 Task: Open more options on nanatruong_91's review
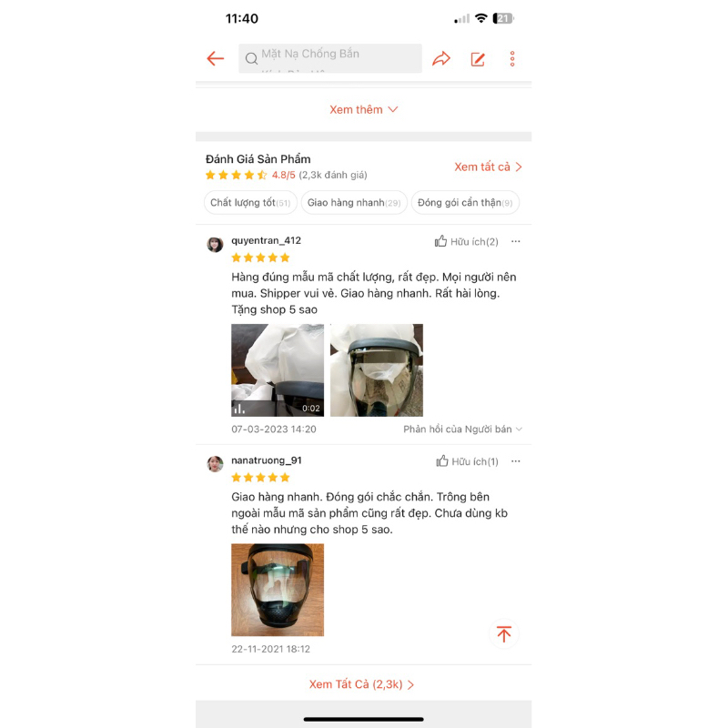[515, 461]
